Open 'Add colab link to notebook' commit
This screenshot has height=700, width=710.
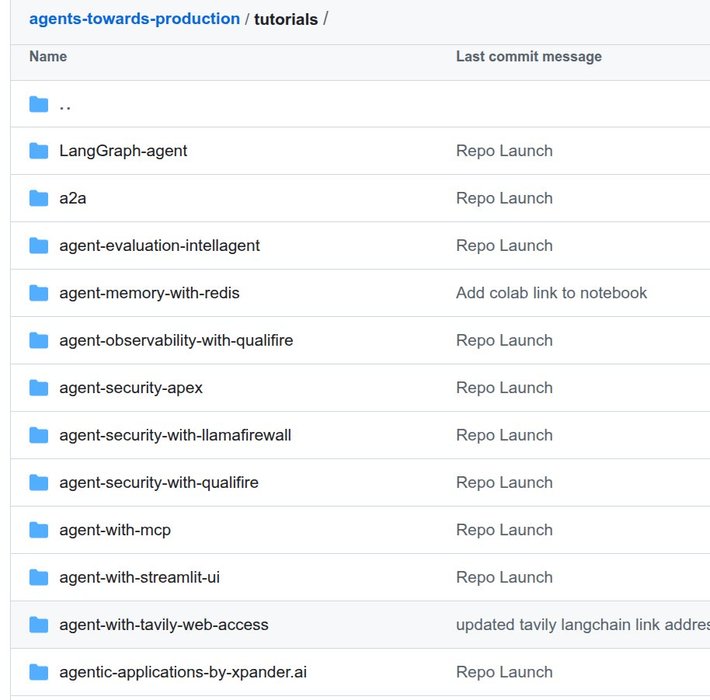tap(552, 293)
